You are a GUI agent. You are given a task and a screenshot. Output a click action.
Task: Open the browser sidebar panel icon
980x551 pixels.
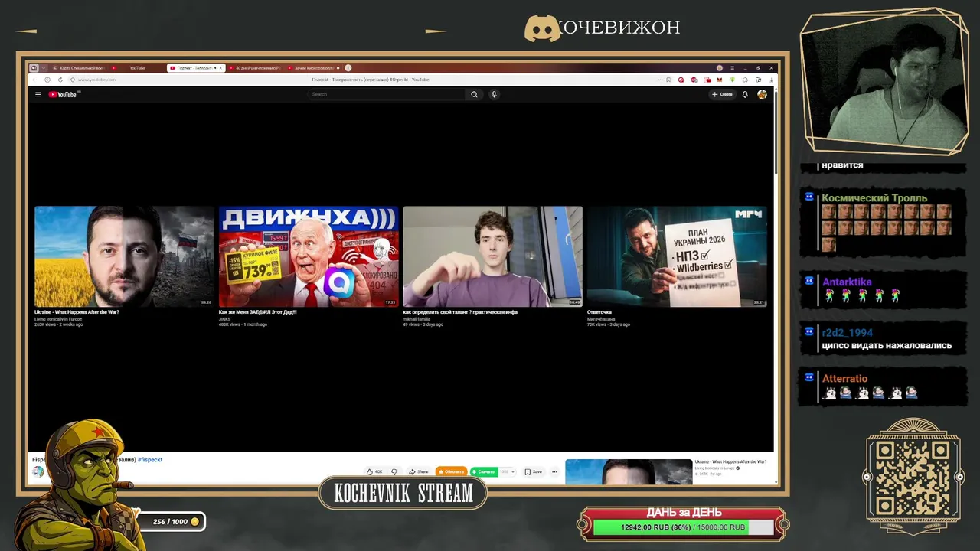pyautogui.click(x=758, y=80)
